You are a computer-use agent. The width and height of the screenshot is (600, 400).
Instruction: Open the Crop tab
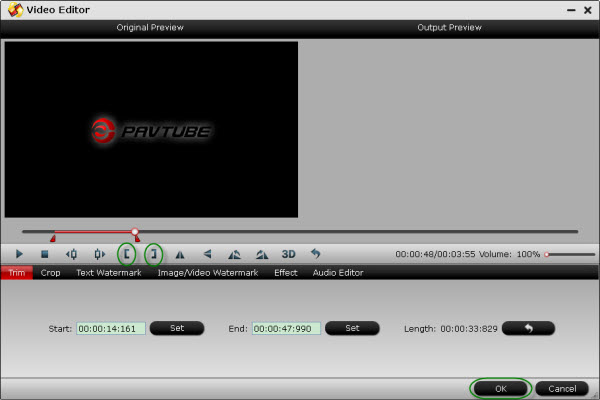pyautogui.click(x=51, y=273)
